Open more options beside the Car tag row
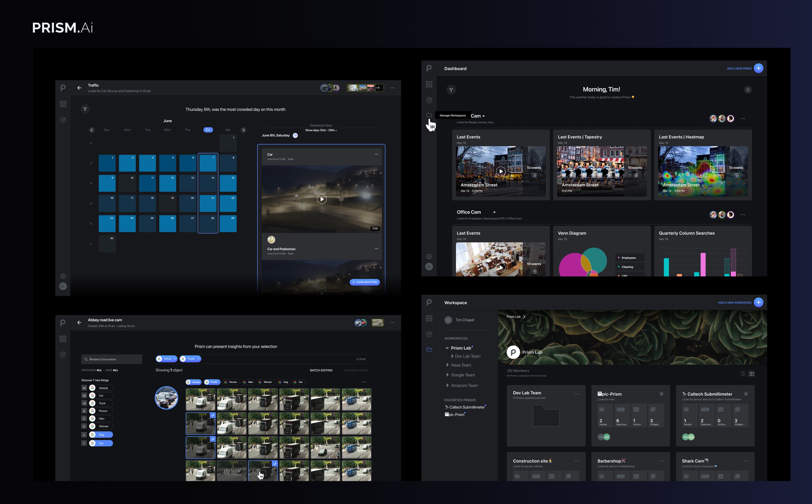 coord(364,382)
